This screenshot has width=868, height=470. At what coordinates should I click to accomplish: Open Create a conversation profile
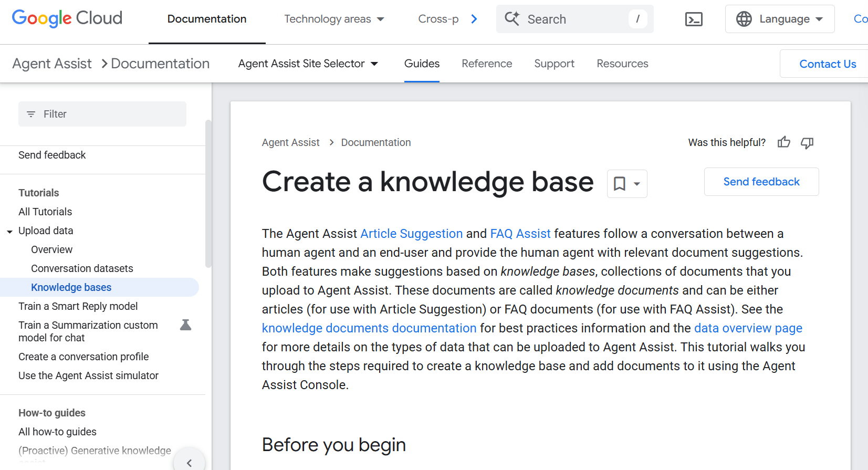(83, 357)
